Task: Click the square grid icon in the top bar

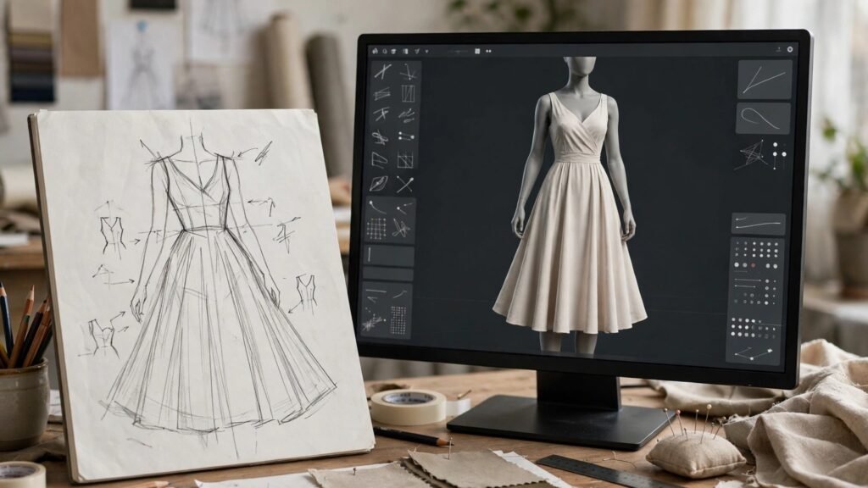Action: 477,51
